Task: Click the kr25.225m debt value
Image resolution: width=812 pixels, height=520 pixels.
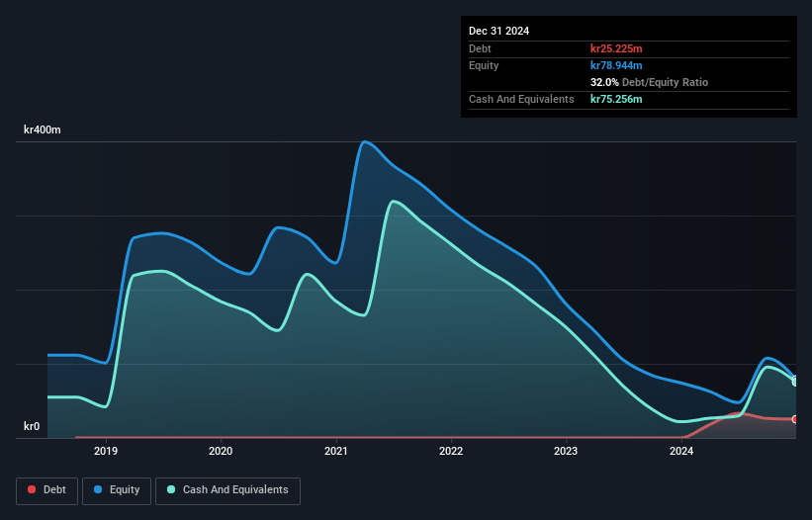Action: coord(616,48)
